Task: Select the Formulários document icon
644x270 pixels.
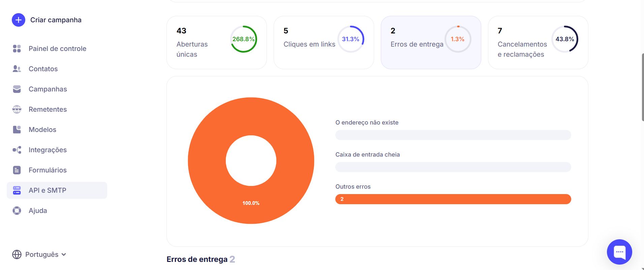Action: pos(17,170)
